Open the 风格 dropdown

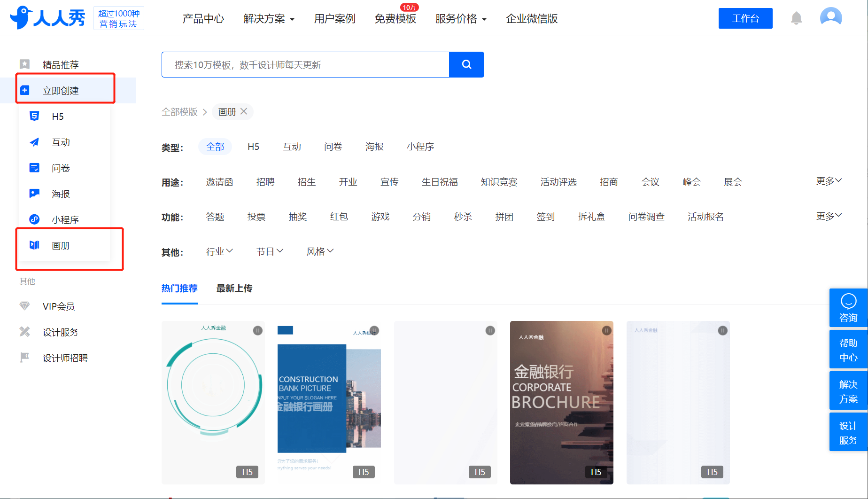pyautogui.click(x=320, y=251)
